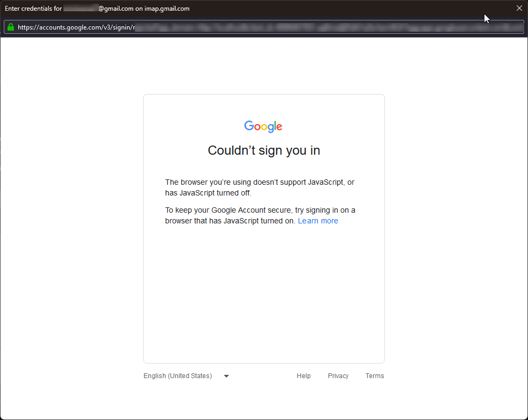Screen dimensions: 528x420
Task: Click the "Couldn't sign you in" heading
Action: 263,150
